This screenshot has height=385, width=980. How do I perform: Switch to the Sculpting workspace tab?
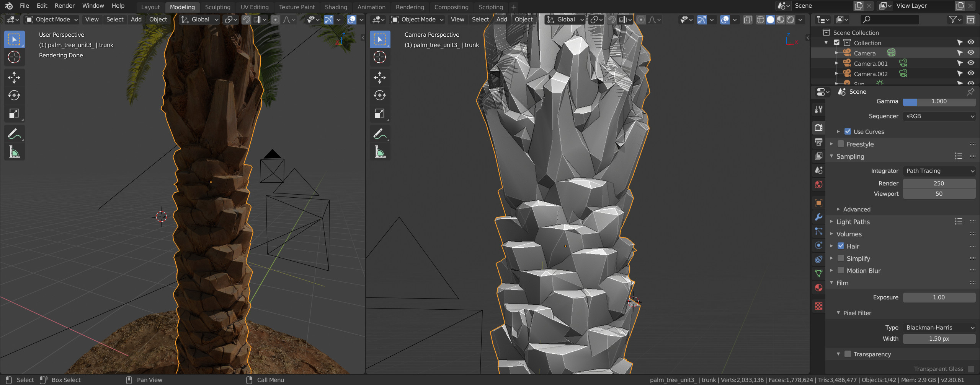(x=217, y=7)
